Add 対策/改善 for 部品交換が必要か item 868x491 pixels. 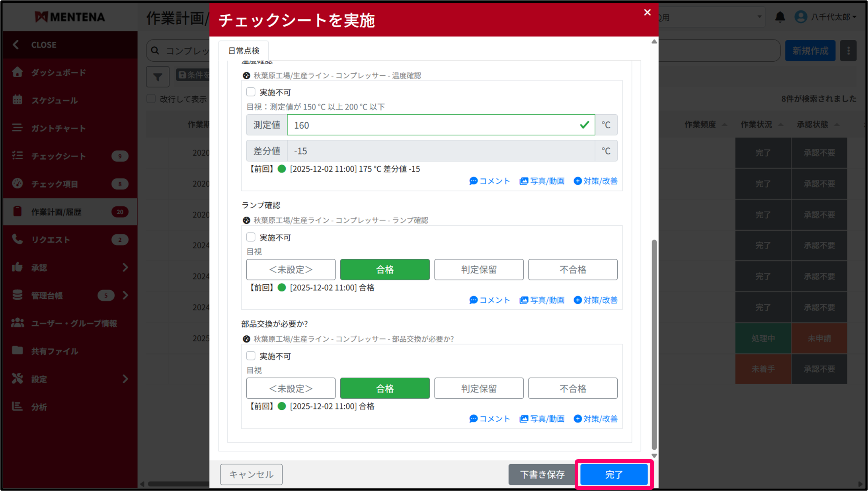595,419
